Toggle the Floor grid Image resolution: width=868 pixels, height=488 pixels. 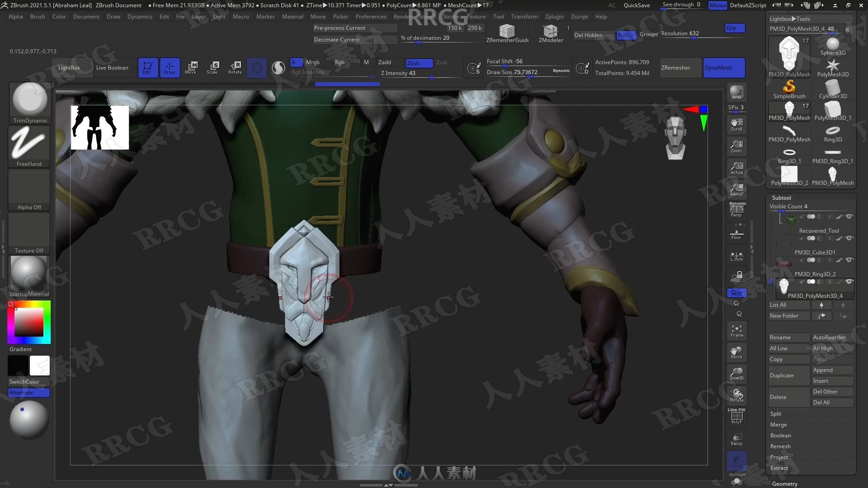click(x=736, y=234)
